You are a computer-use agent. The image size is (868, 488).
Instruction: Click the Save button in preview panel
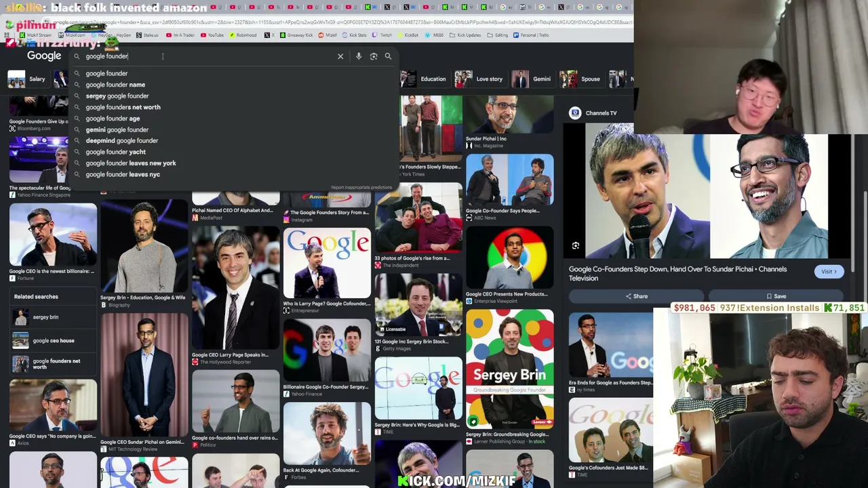(x=776, y=296)
